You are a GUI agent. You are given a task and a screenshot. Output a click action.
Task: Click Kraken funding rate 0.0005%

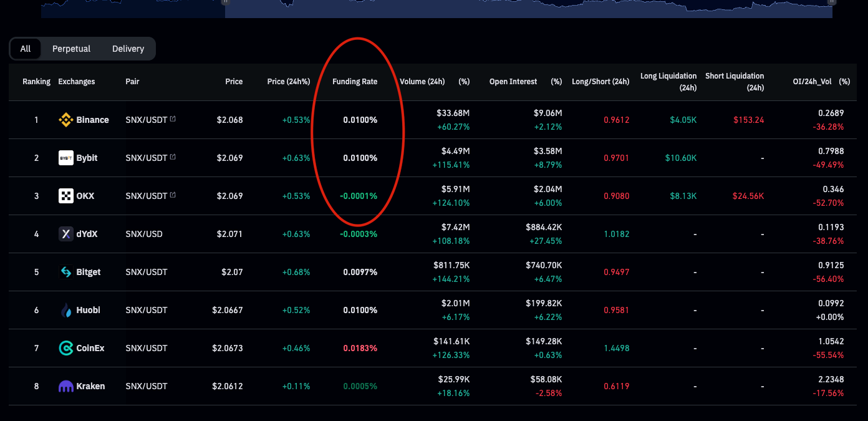360,386
